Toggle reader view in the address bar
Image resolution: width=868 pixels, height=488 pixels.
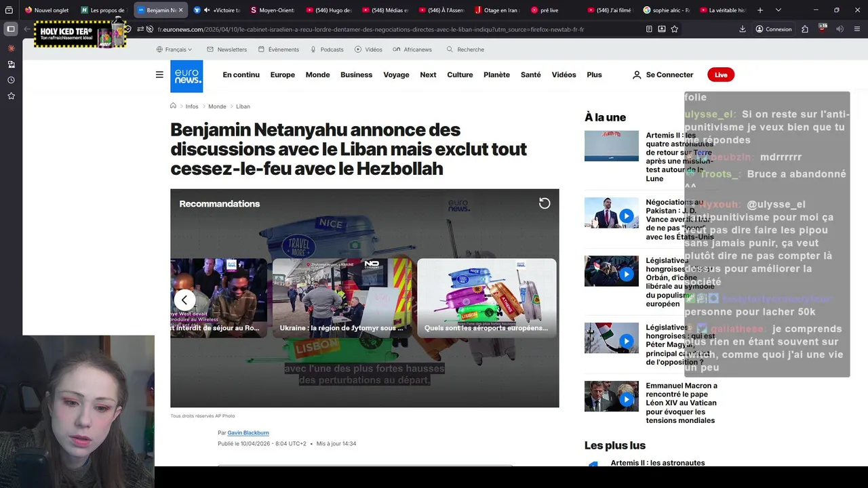[x=649, y=29]
